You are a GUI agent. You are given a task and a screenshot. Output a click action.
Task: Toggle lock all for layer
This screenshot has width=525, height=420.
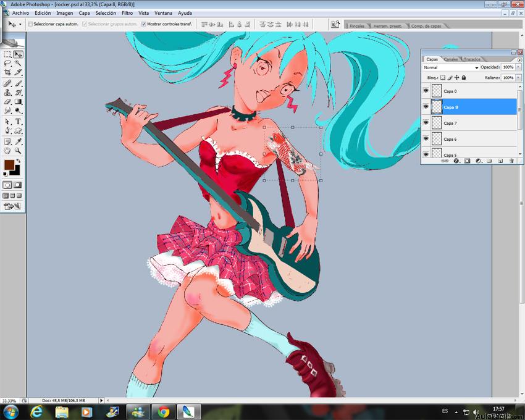tap(464, 78)
